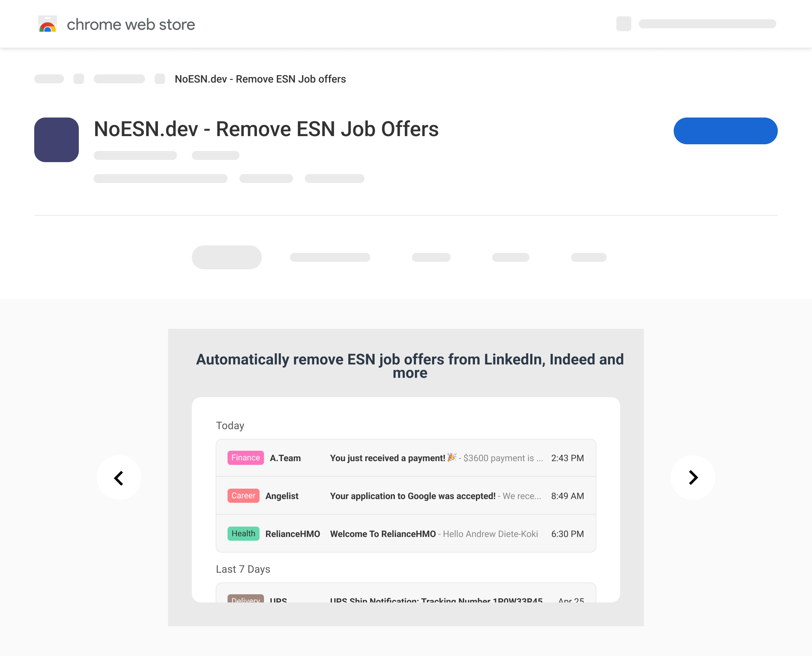Open the chrome web store home link
812x656 pixels.
pyautogui.click(x=131, y=25)
